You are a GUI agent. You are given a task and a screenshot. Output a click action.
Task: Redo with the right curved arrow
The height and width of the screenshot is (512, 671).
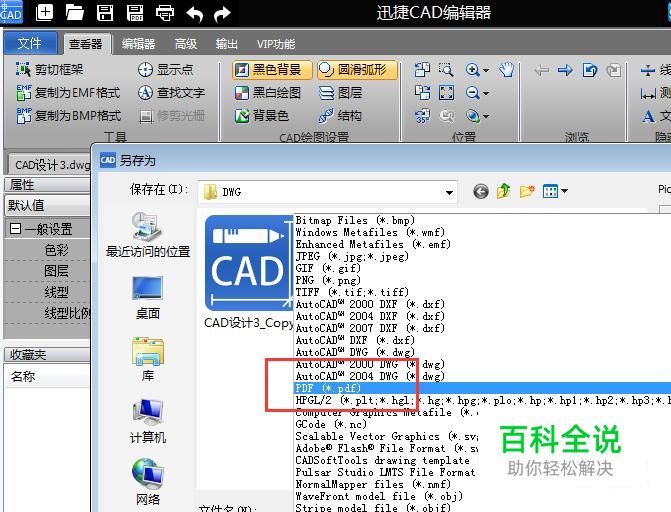[222, 14]
